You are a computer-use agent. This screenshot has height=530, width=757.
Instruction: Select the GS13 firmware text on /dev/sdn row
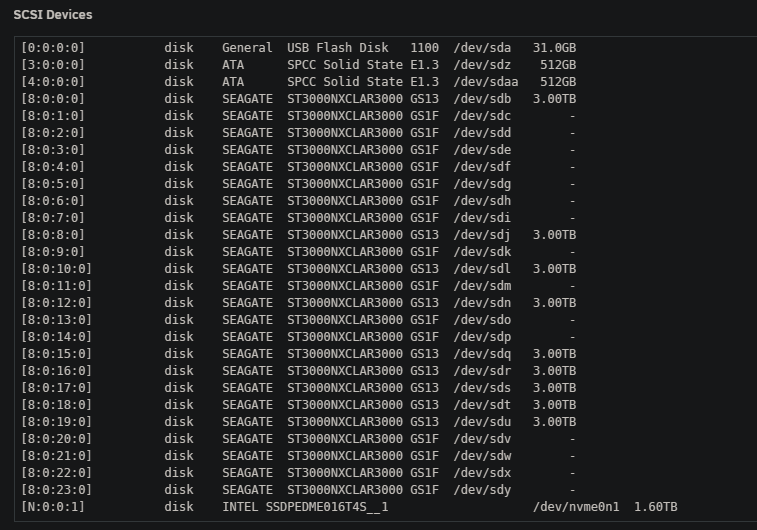tap(424, 303)
